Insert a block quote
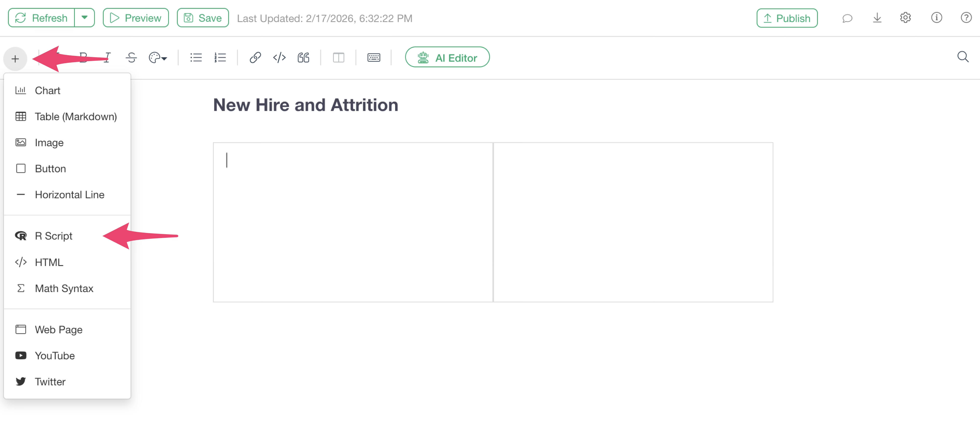Image resolution: width=980 pixels, height=427 pixels. pyautogui.click(x=303, y=57)
